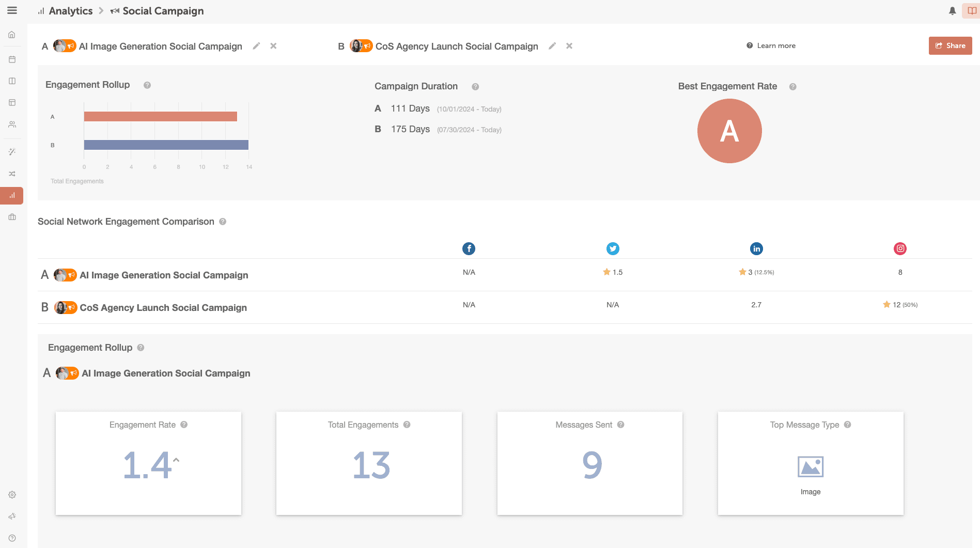This screenshot has height=548, width=980.
Task: Show help for Campaign Duration
Action: tap(475, 87)
